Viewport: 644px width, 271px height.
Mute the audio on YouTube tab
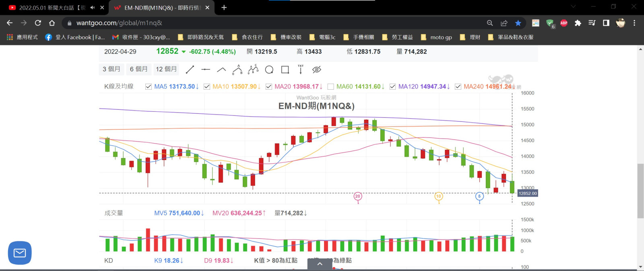point(93,8)
